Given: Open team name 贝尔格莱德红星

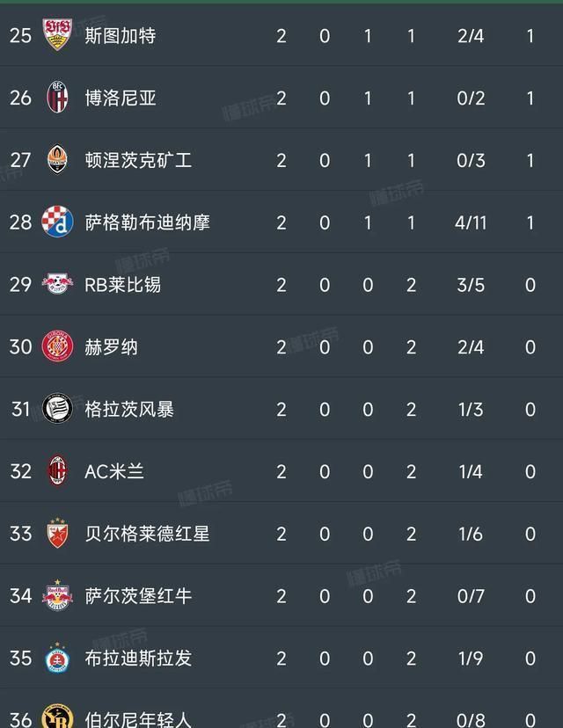Looking at the screenshot, I should (x=147, y=534).
